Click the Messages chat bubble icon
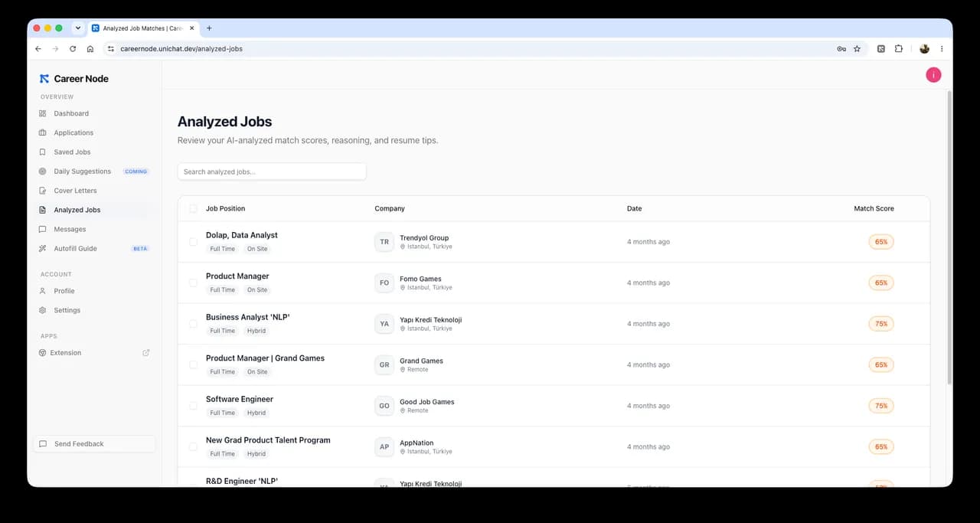Image resolution: width=980 pixels, height=523 pixels. tap(43, 229)
